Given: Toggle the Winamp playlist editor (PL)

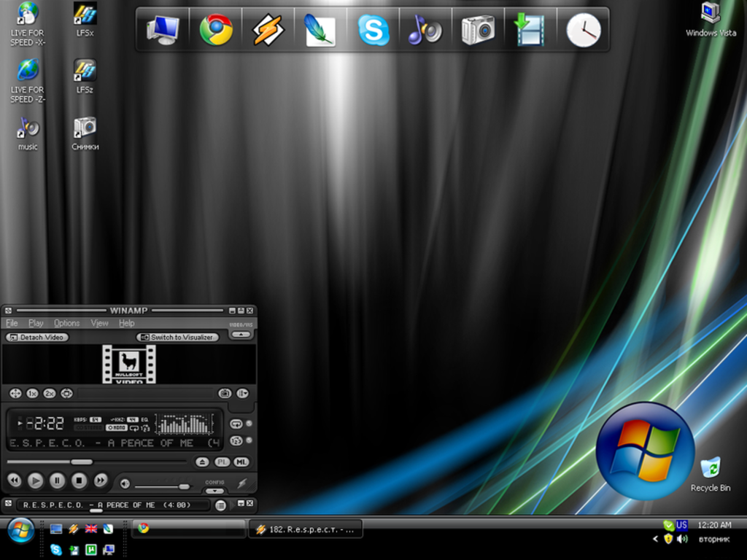Looking at the screenshot, I should click(x=222, y=462).
